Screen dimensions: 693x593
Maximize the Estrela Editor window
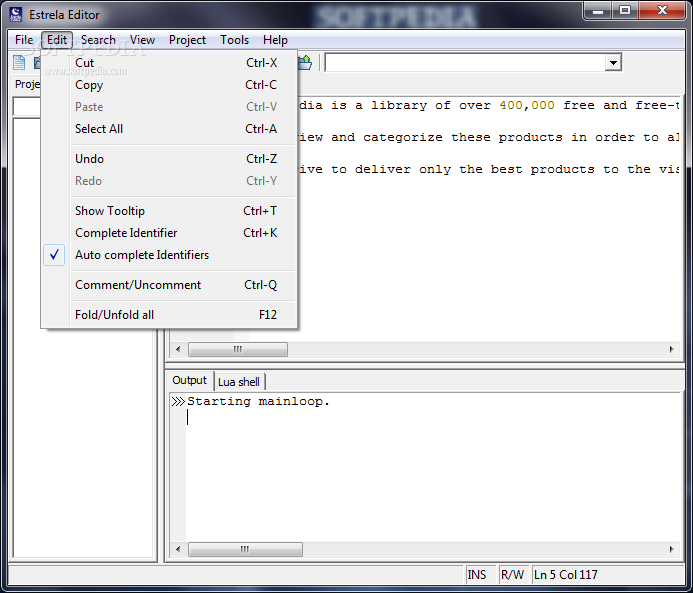(x=624, y=11)
